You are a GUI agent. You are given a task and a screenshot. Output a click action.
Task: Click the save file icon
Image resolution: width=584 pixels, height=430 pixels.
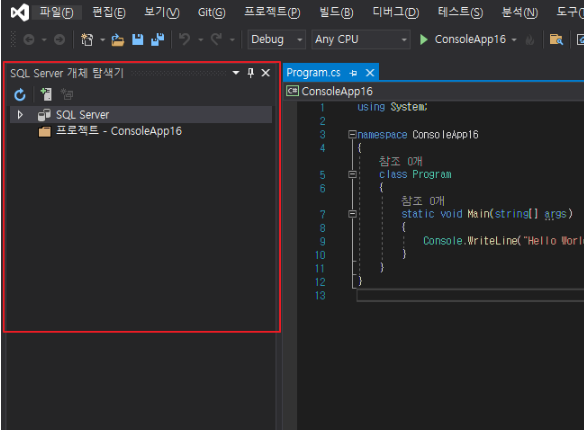coord(137,39)
